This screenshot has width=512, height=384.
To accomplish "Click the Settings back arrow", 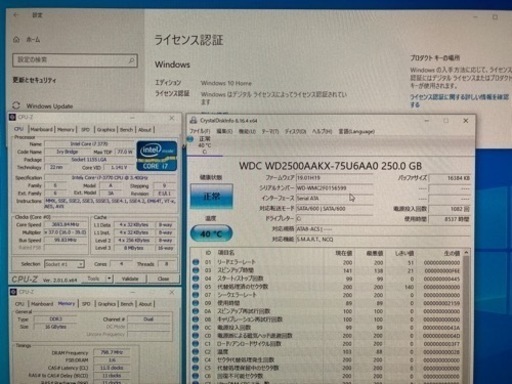I will pos(16,15).
